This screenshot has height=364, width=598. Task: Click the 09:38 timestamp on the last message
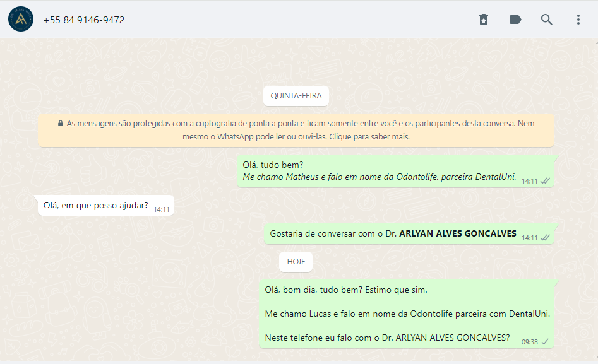(530, 342)
